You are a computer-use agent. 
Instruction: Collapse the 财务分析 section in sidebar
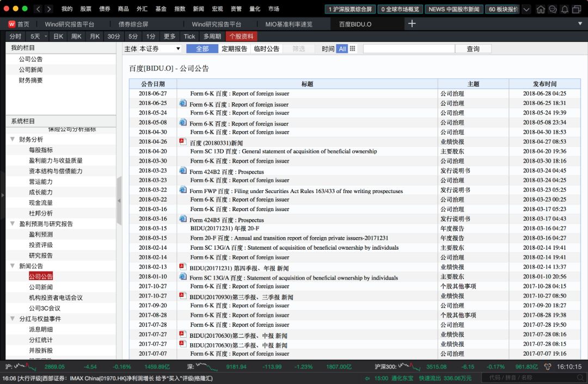[x=13, y=139]
